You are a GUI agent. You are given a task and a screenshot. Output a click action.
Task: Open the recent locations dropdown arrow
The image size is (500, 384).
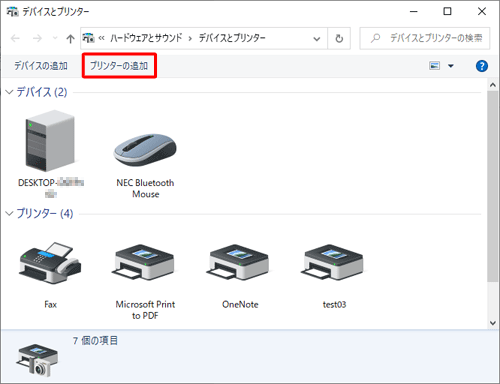[x=55, y=38]
